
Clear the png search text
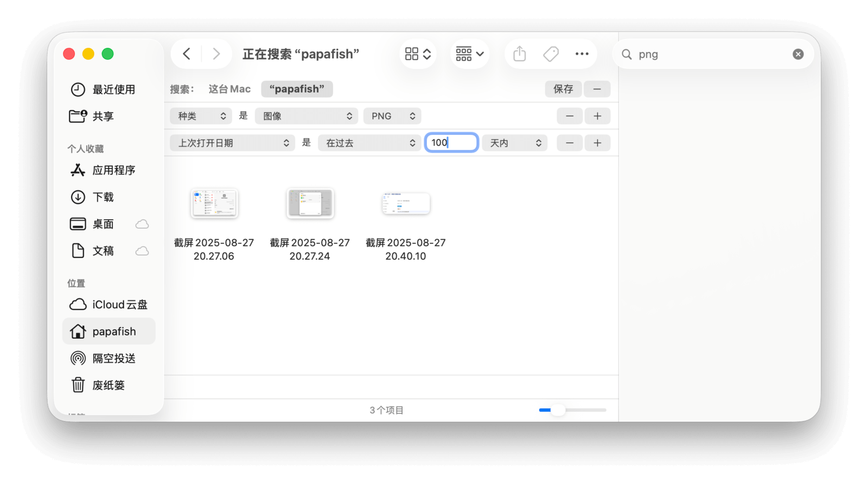coord(797,54)
